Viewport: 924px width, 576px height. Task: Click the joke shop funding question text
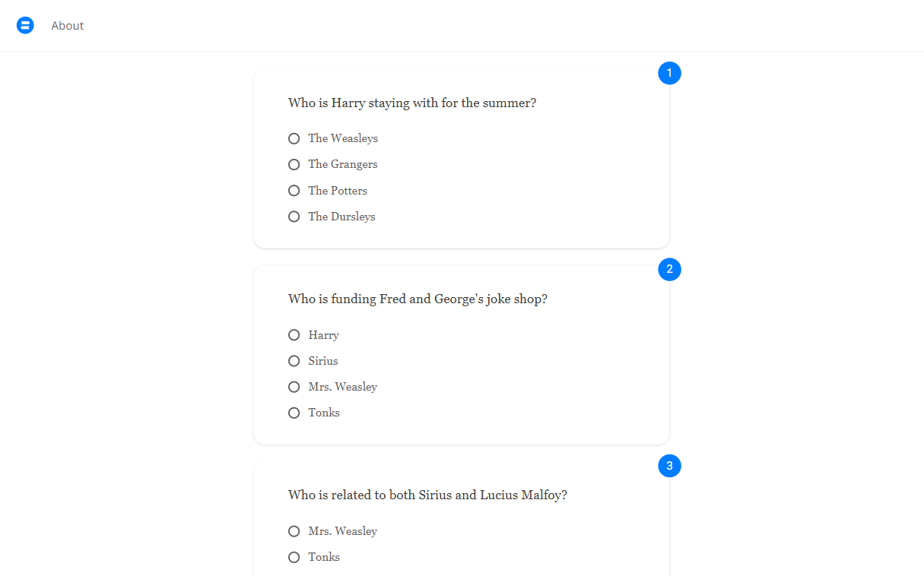click(x=418, y=299)
